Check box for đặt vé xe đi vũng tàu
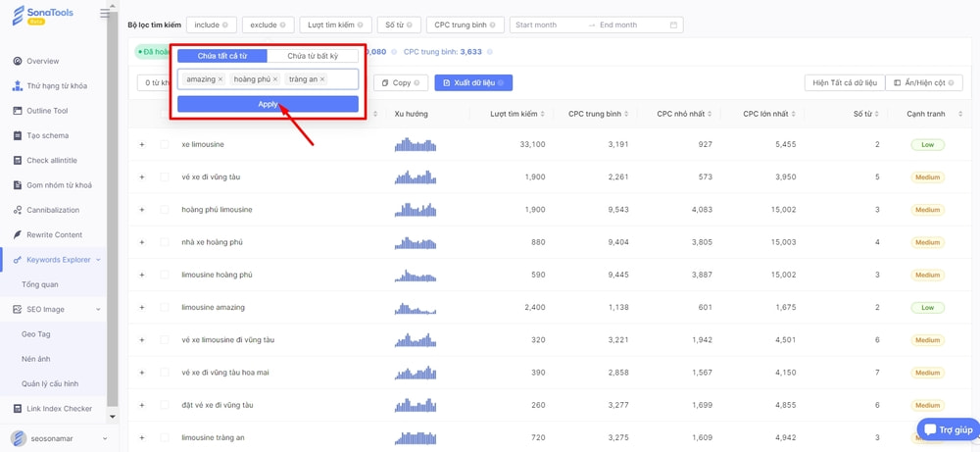The image size is (980, 452). point(165,405)
